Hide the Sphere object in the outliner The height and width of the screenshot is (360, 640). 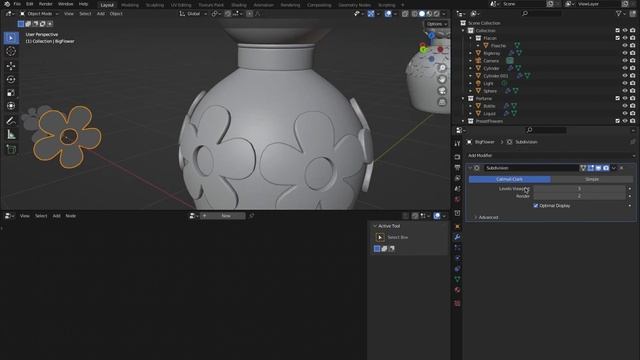(624, 91)
